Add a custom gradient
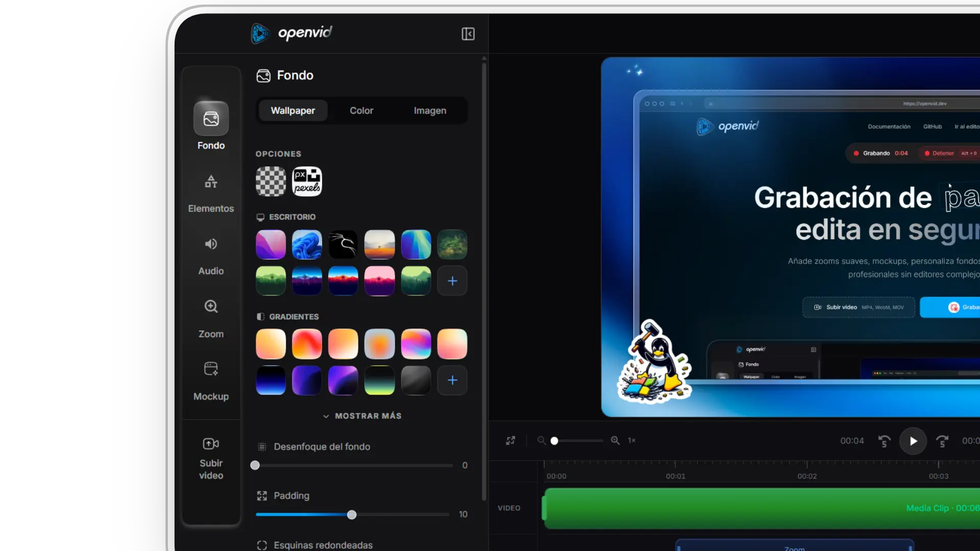Screen dimensions: 980x551 click(452, 380)
